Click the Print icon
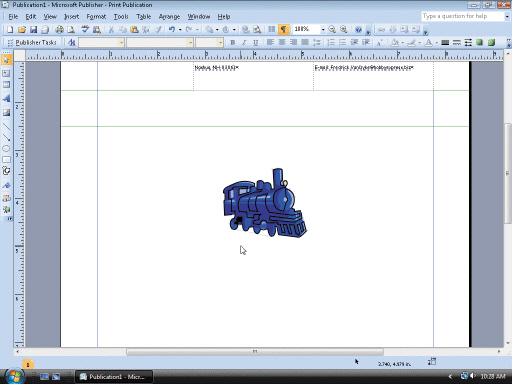 click(59, 30)
